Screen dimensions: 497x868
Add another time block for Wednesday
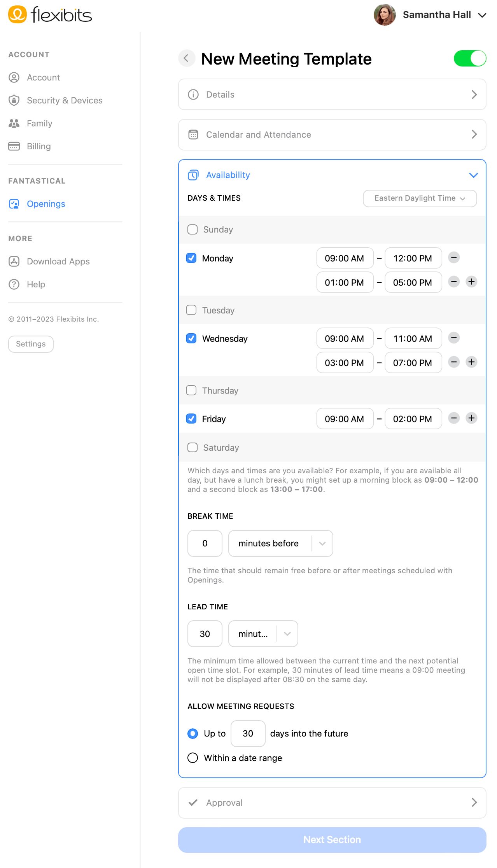point(472,362)
